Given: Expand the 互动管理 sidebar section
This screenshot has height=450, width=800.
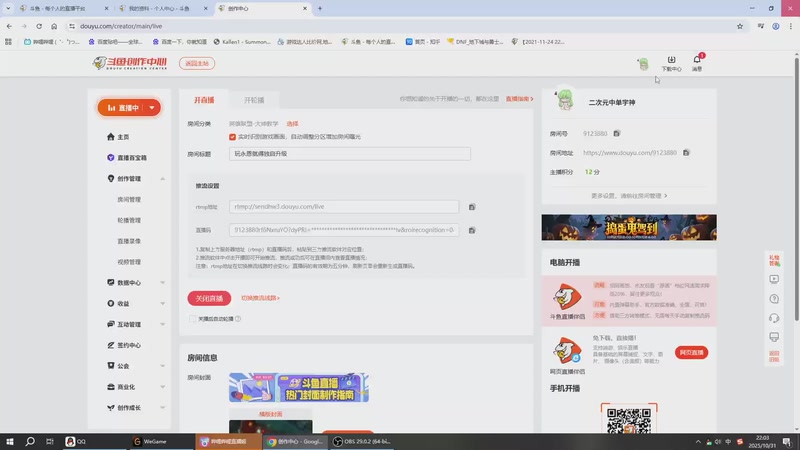Looking at the screenshot, I should tap(163, 324).
